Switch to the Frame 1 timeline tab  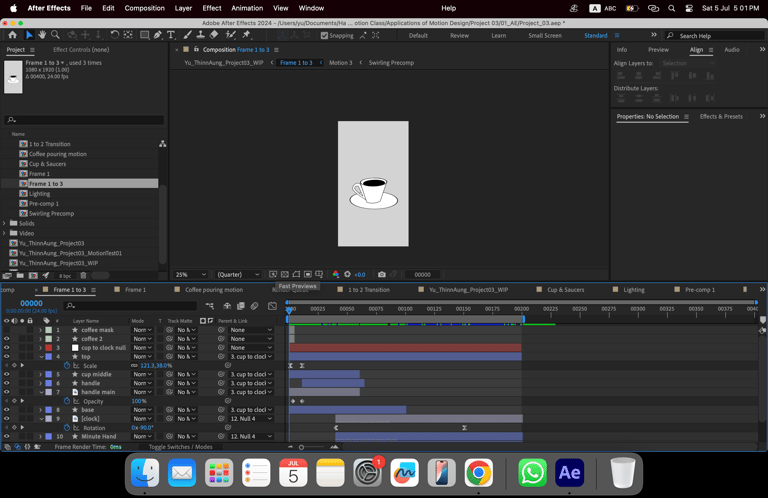coord(135,290)
